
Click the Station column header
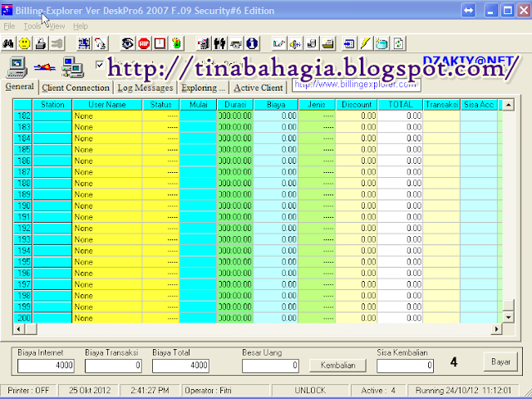pos(52,105)
